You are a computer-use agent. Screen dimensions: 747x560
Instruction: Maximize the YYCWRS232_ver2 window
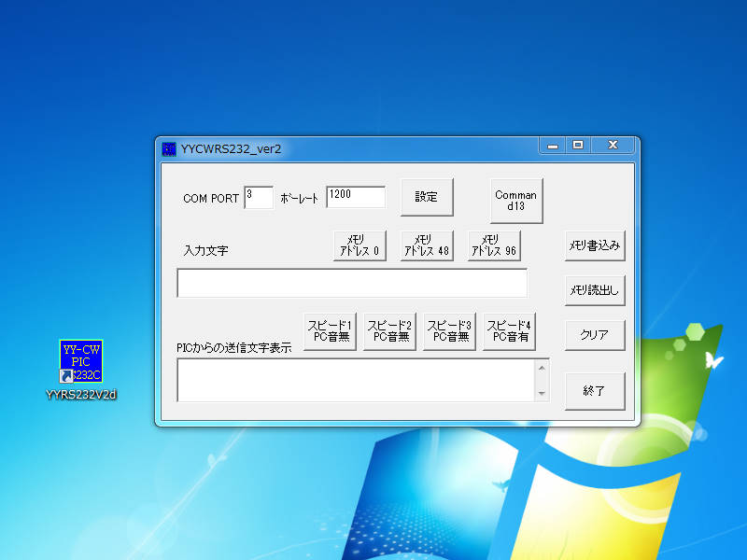point(578,146)
